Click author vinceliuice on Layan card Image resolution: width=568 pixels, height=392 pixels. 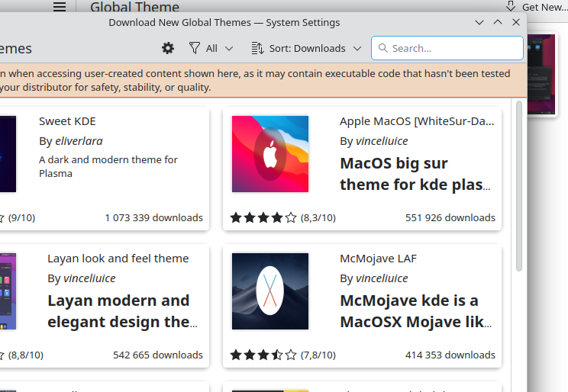[89, 278]
